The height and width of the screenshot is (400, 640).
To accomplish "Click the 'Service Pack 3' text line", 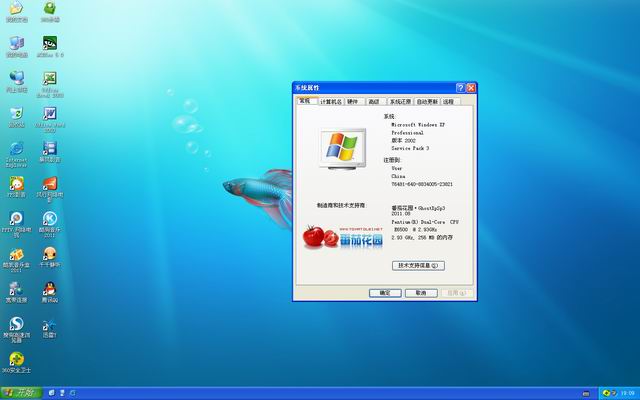I will (410, 149).
